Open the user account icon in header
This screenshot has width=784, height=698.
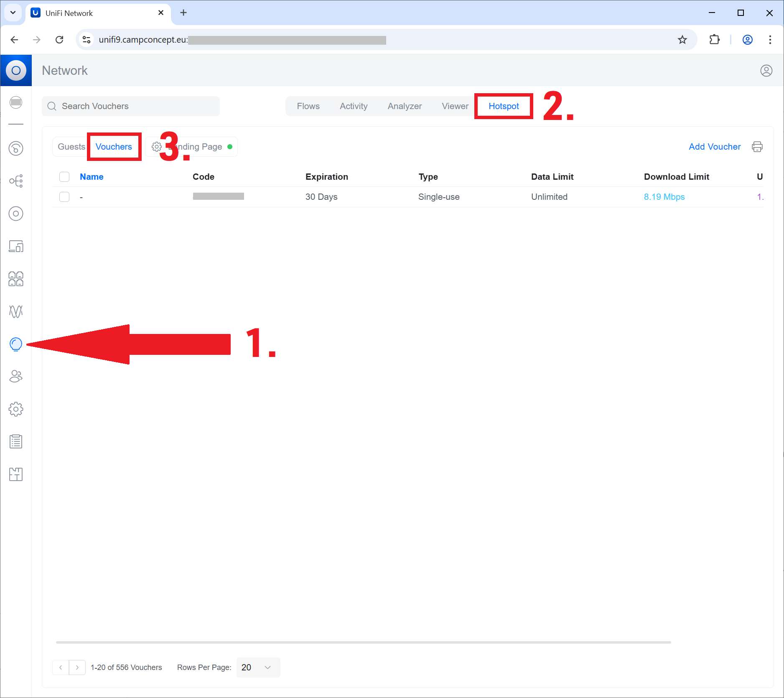point(766,71)
